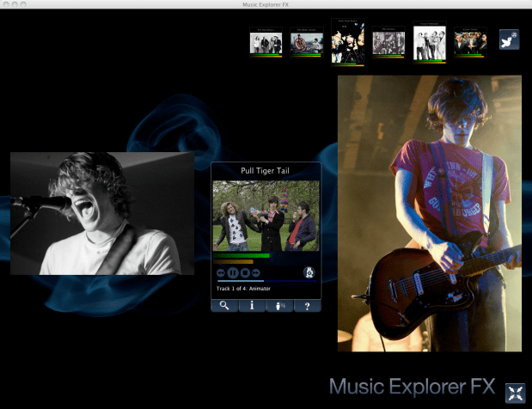
Task: Pause the current track
Action: (233, 272)
